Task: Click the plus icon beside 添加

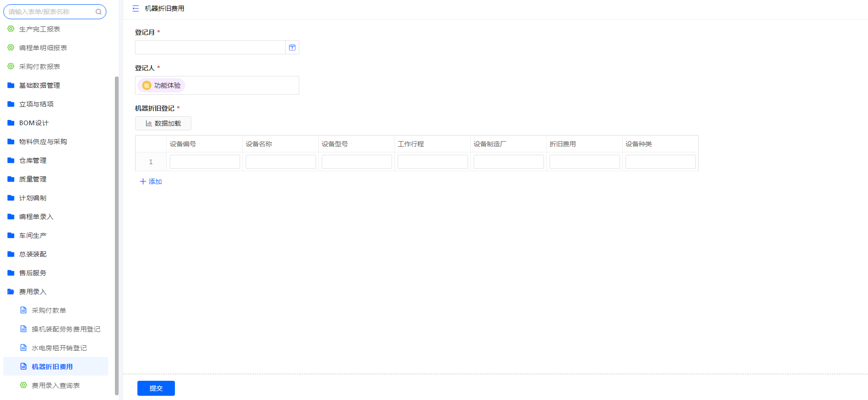Action: point(143,181)
